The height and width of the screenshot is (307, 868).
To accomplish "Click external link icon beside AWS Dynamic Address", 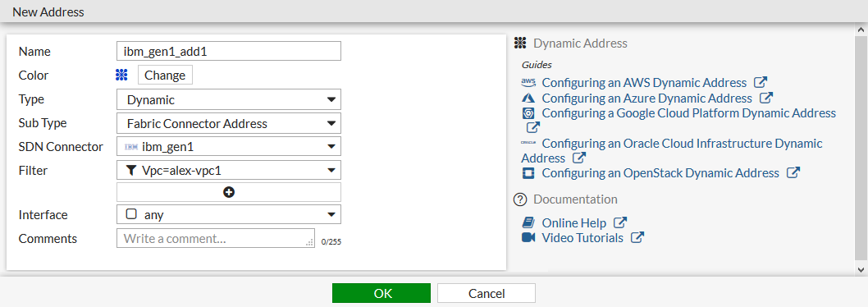I will click(761, 83).
